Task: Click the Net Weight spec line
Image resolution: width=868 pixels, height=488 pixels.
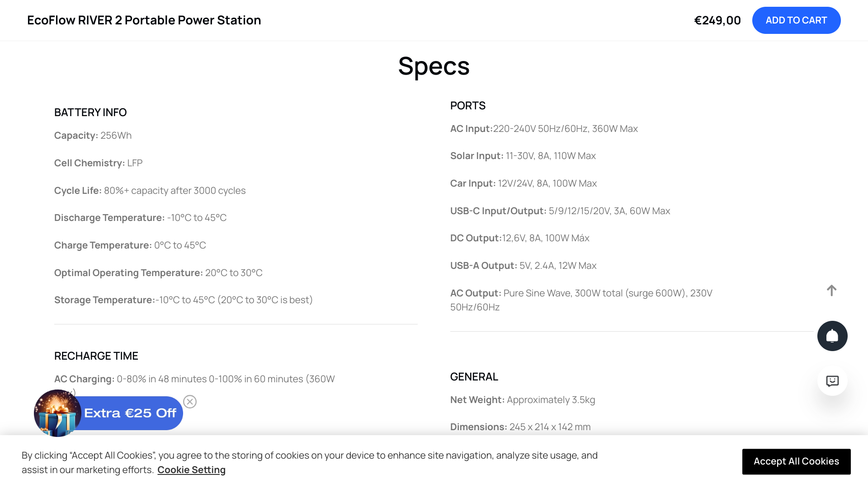Action: pyautogui.click(x=522, y=400)
